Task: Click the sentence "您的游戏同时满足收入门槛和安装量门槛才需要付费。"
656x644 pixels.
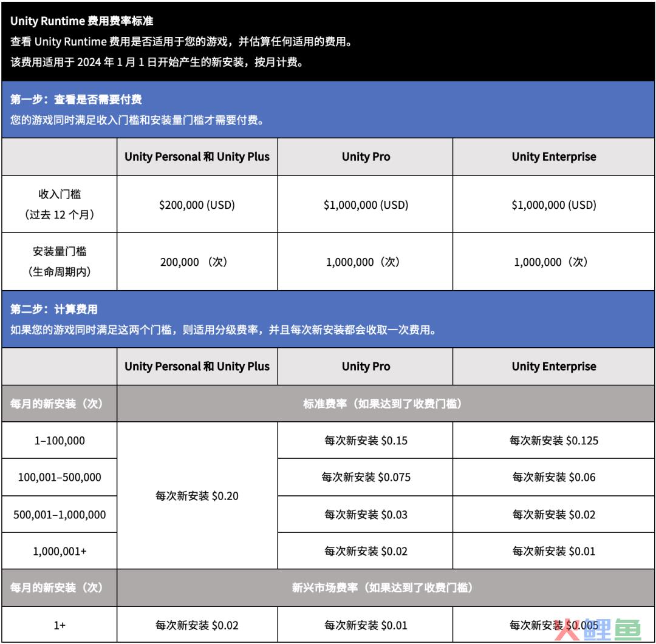Action: coord(138,120)
